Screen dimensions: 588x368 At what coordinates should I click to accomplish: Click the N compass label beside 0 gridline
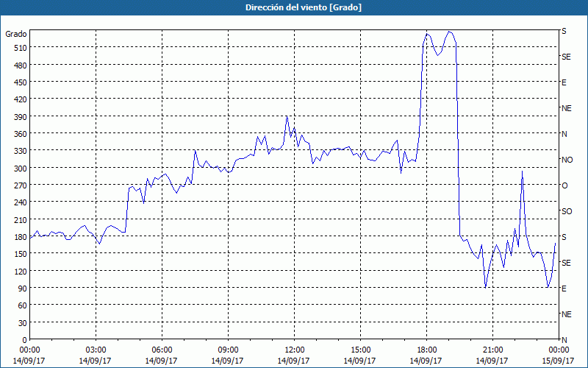(x=564, y=340)
